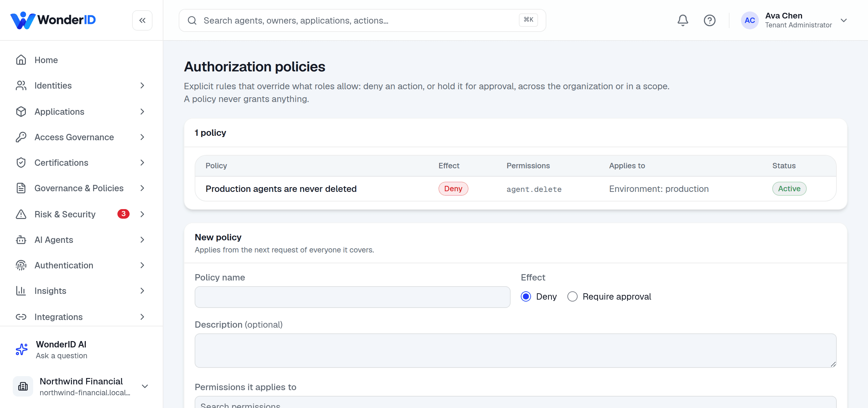This screenshot has height=408, width=868.
Task: Click the Identities people icon
Action: click(x=21, y=85)
